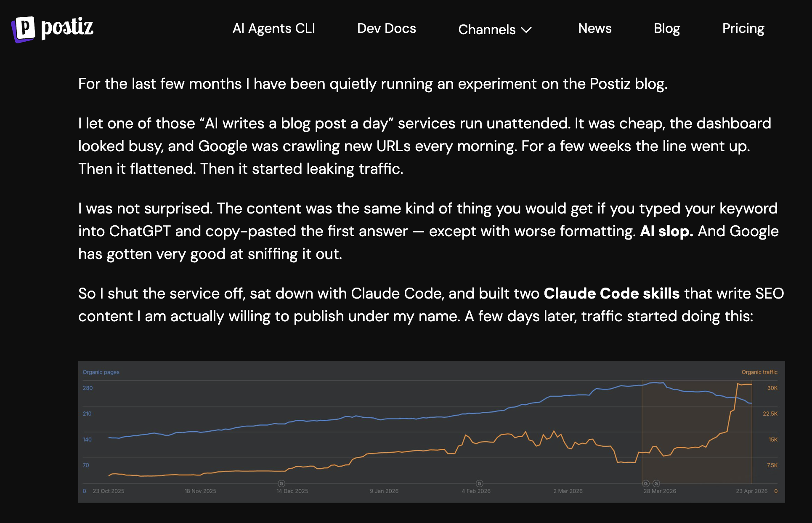Click the bold "Claude Code skills" text
Image resolution: width=812 pixels, height=523 pixels.
(612, 294)
